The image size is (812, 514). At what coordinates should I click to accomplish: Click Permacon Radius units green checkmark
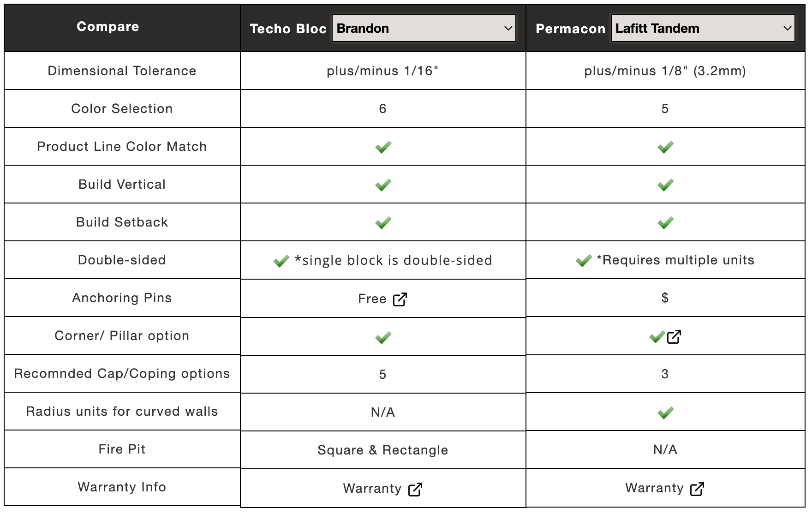[665, 412]
